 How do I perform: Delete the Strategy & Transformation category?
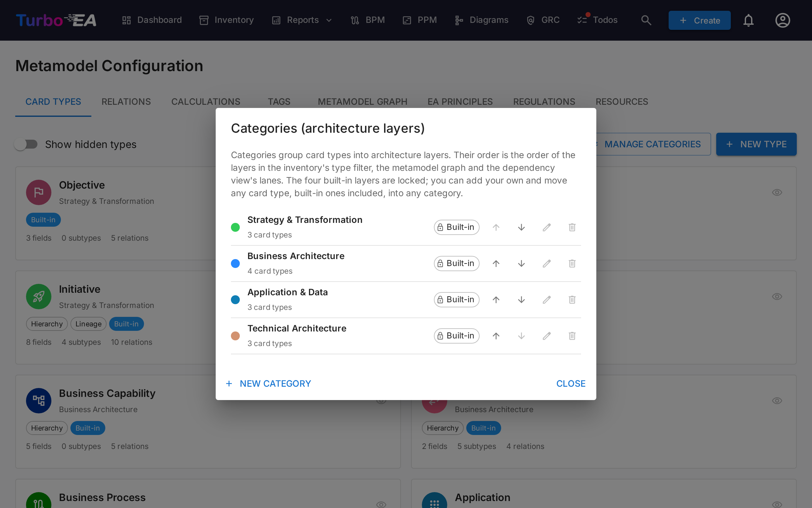(572, 227)
